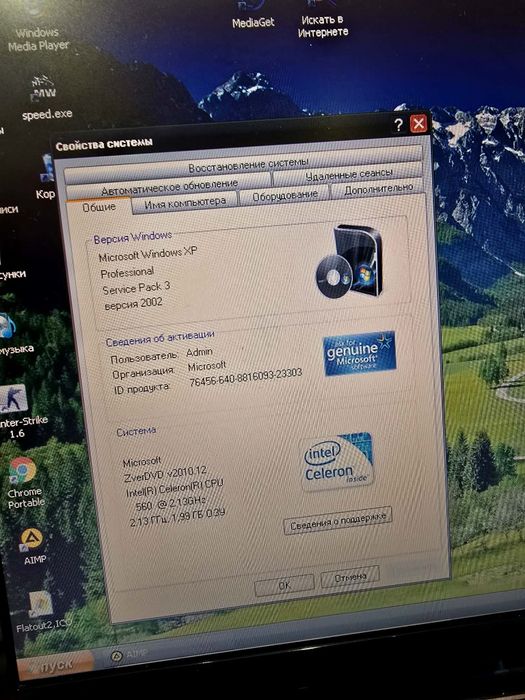Click the help question mark button

tap(398, 125)
